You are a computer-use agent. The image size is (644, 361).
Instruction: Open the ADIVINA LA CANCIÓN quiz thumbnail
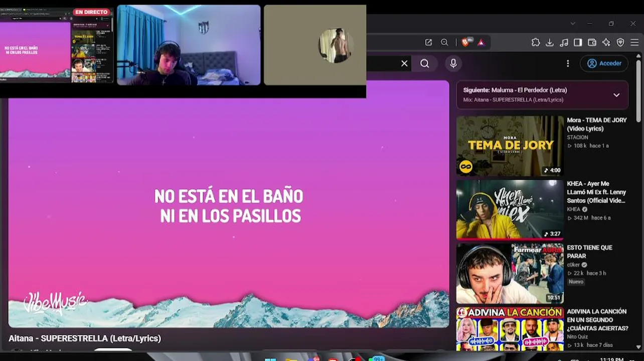click(x=510, y=329)
